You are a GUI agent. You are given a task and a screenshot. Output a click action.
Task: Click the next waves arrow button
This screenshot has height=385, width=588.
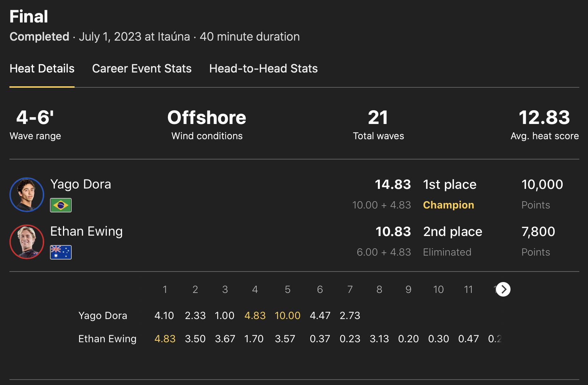pyautogui.click(x=503, y=289)
